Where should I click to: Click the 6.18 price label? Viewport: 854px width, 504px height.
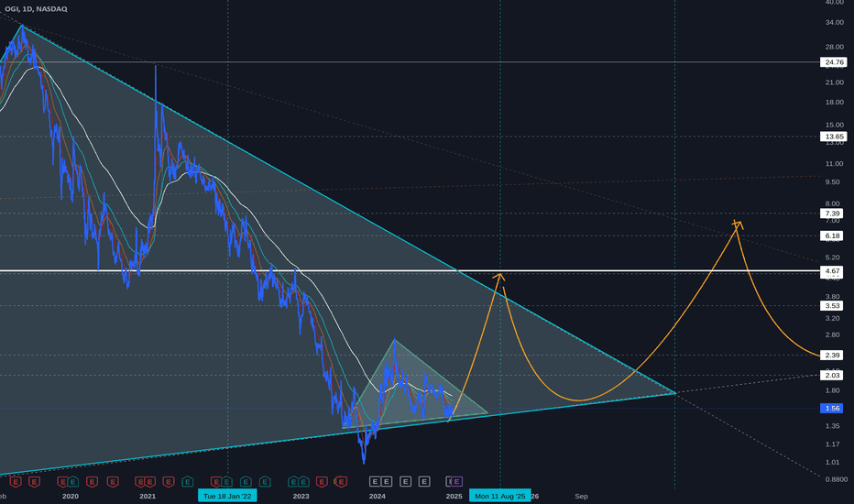click(x=832, y=236)
